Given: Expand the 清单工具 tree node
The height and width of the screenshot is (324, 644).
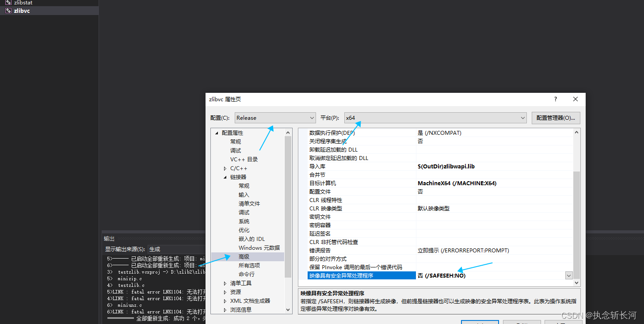Looking at the screenshot, I should pos(225,283).
